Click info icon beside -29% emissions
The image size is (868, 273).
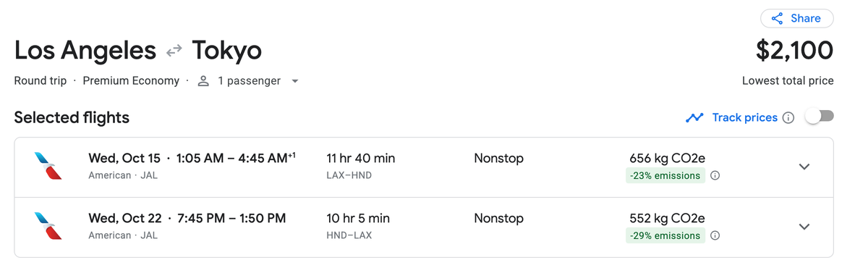(715, 235)
